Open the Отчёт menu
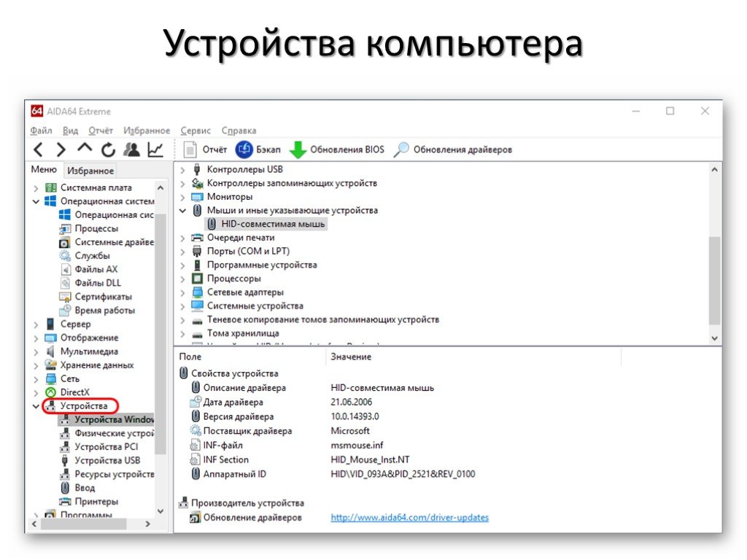The image size is (747, 560). (x=101, y=131)
